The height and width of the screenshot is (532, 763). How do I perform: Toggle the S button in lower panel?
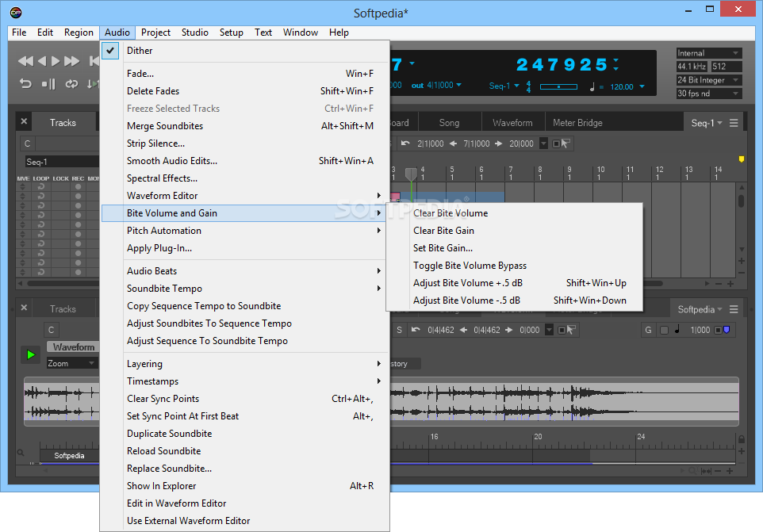(399, 330)
